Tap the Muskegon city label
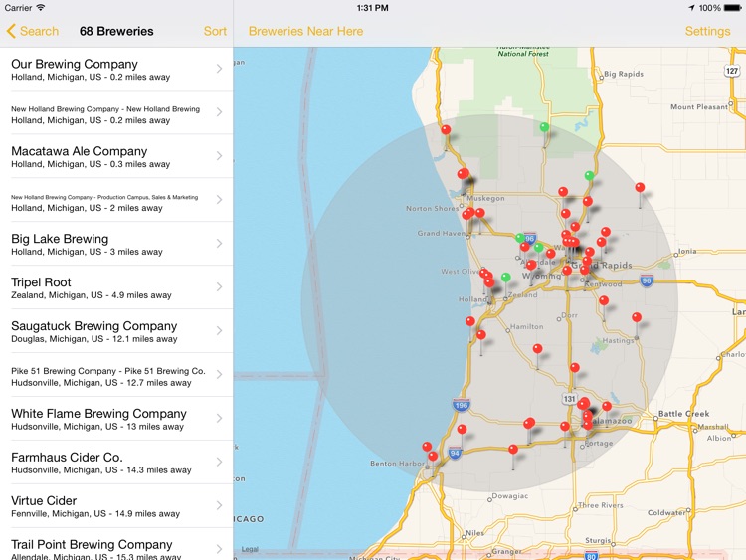The width and height of the screenshot is (746, 560). [x=485, y=198]
